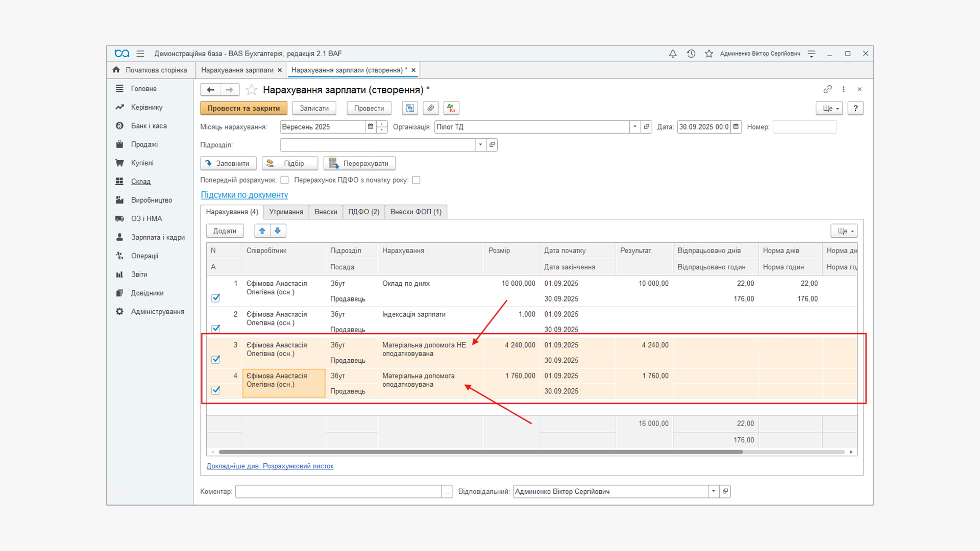This screenshot has width=980, height=551.
Task: Open Зарплата і кадри section
Action: point(158,237)
